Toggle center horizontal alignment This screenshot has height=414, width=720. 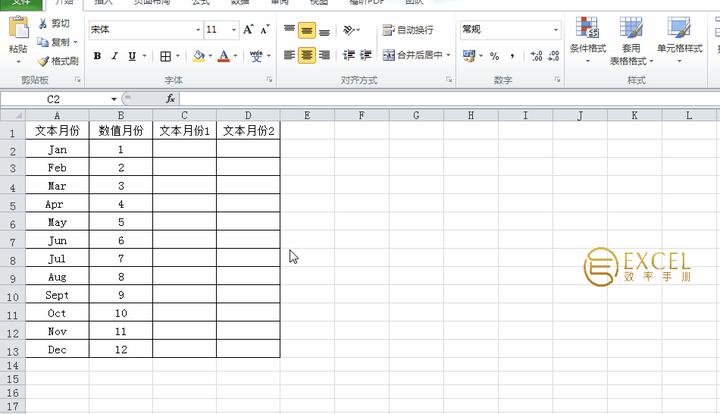tap(307, 56)
